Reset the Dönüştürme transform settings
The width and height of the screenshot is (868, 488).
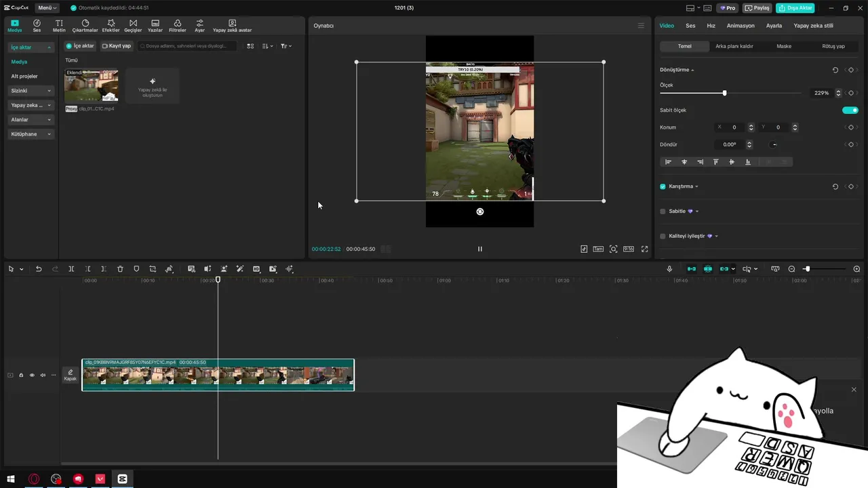835,70
